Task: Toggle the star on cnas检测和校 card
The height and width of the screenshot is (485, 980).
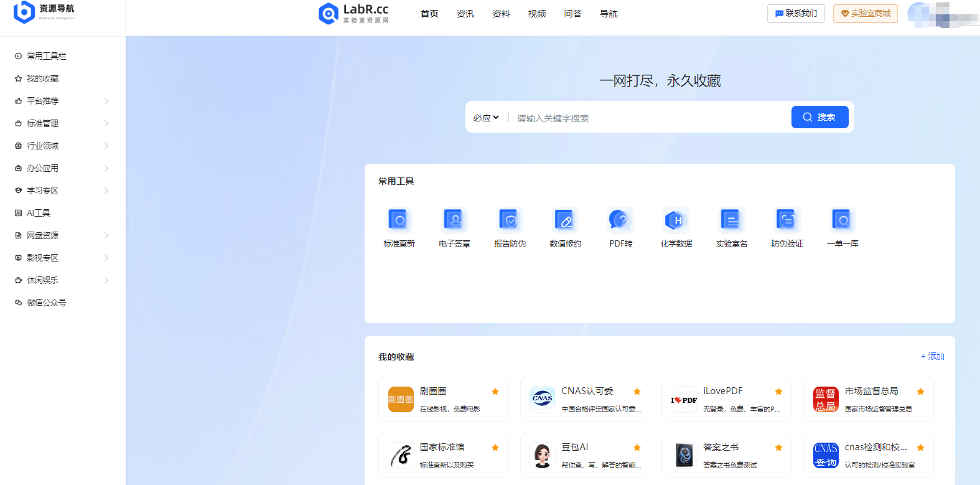Action: (x=920, y=448)
